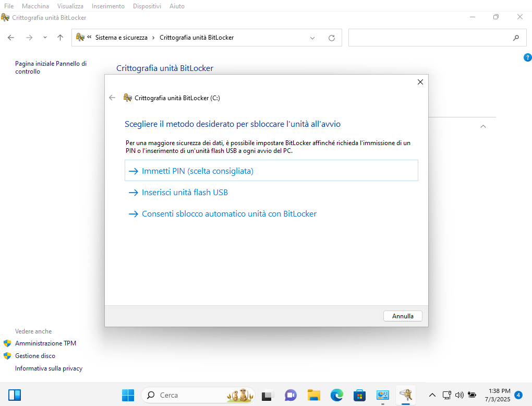This screenshot has height=406, width=532.
Task: Open Control Panel taskbar icon
Action: 383,395
